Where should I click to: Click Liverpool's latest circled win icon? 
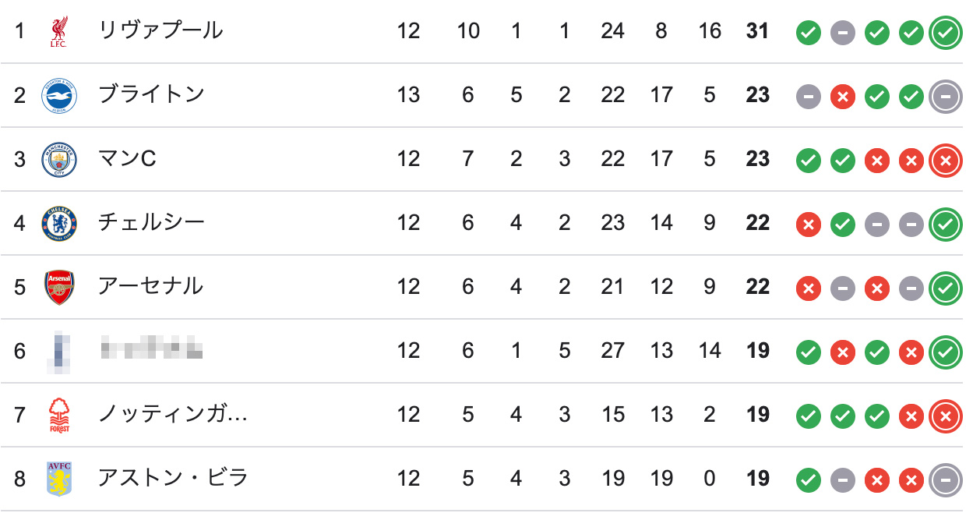pyautogui.click(x=946, y=32)
